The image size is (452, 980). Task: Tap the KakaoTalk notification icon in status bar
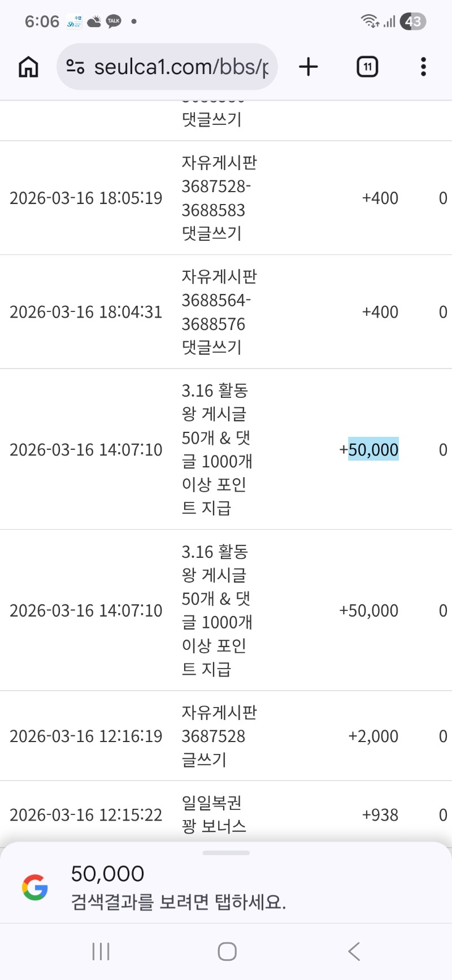click(114, 21)
